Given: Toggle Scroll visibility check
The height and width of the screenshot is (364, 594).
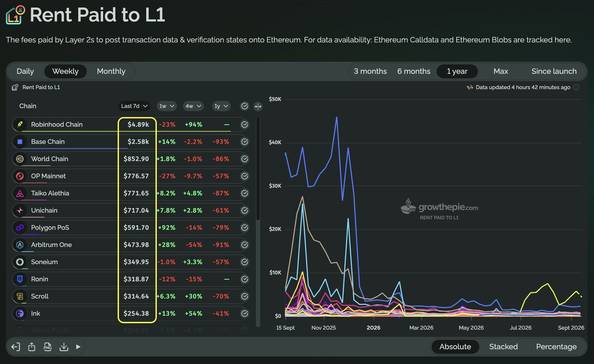Looking at the screenshot, I should point(245,297).
